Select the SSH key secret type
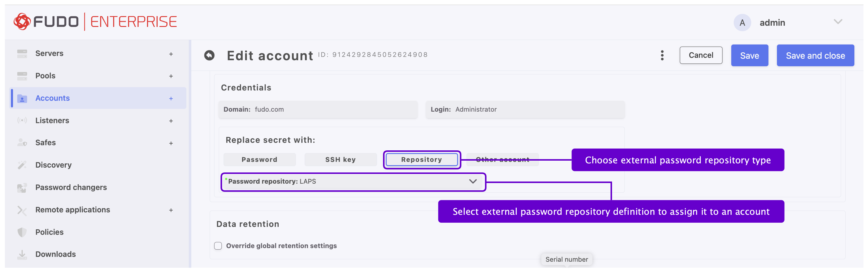Viewport: 868px width, 275px height. (x=340, y=159)
